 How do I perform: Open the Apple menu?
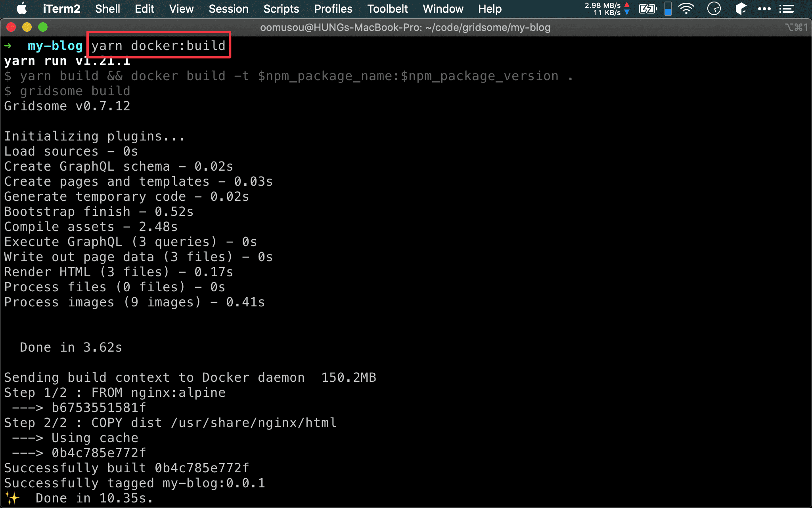point(22,9)
